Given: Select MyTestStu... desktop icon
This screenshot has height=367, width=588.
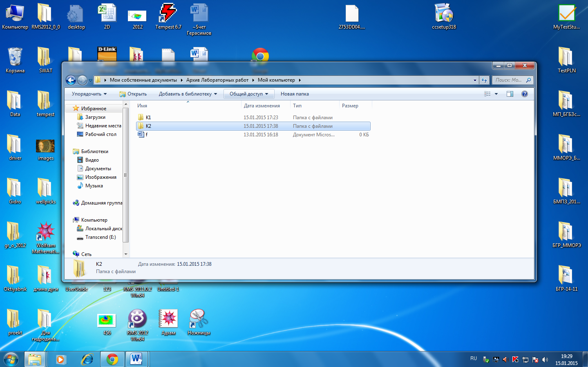Looking at the screenshot, I should coord(567,16).
